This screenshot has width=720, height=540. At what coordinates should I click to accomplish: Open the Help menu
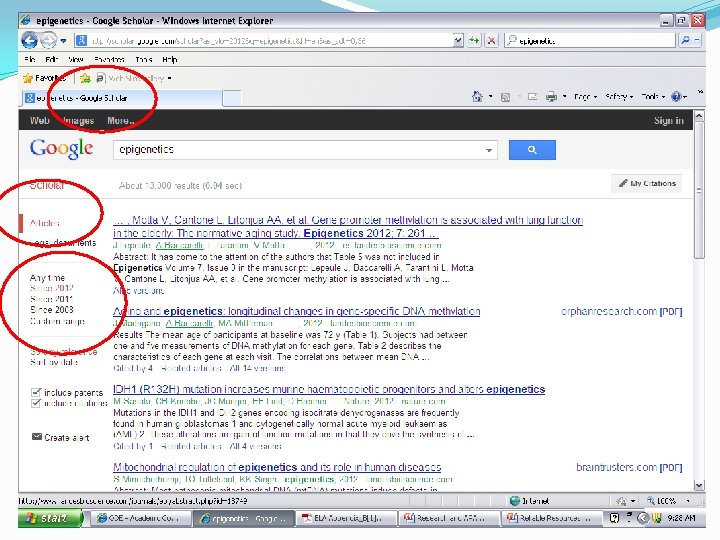pyautogui.click(x=169, y=59)
